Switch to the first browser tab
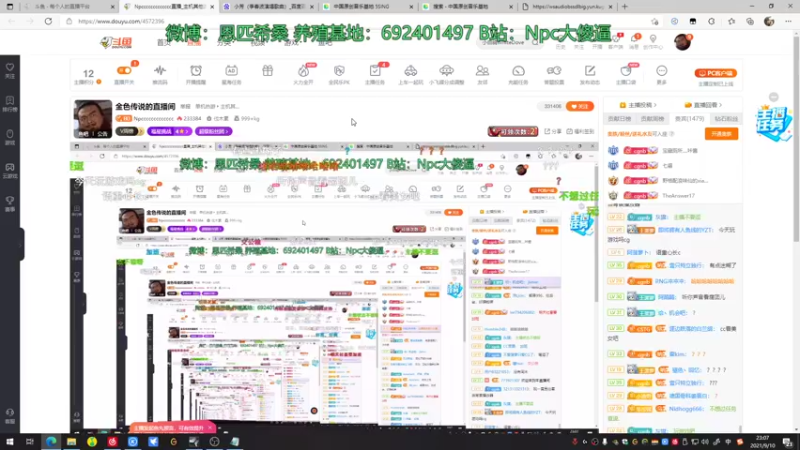This screenshot has height=450, width=800. [x=67, y=7]
